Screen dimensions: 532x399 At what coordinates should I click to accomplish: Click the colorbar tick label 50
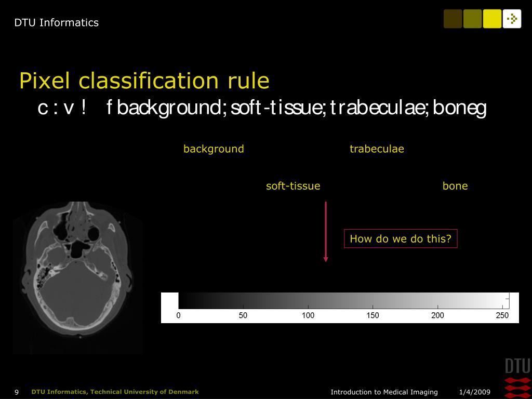coord(243,315)
